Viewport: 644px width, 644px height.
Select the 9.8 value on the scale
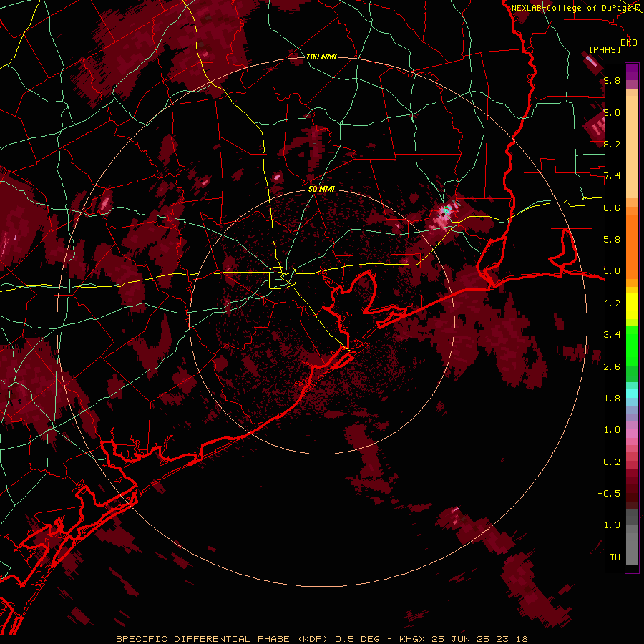point(612,81)
